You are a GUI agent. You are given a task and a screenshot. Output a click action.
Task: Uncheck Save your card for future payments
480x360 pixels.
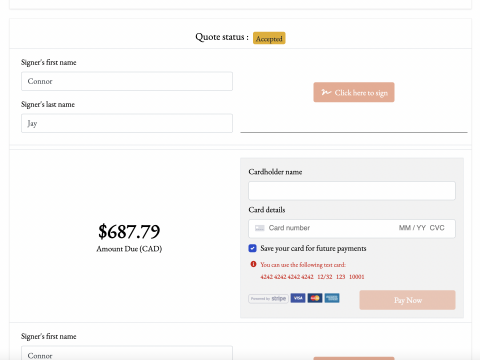pos(252,248)
